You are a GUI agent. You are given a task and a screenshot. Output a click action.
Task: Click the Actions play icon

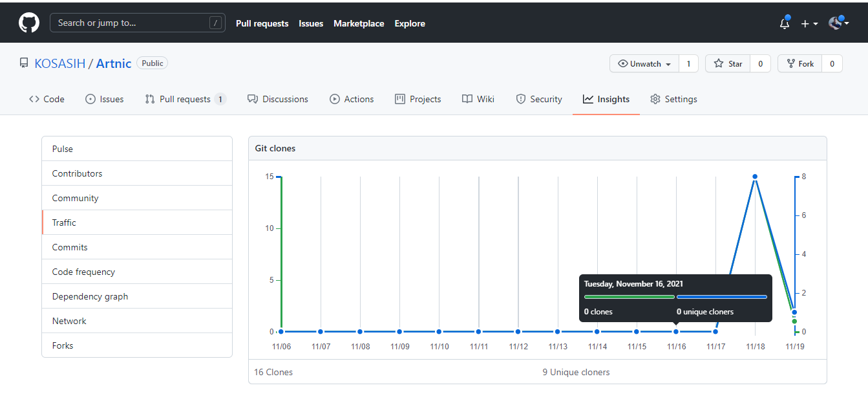[335, 99]
